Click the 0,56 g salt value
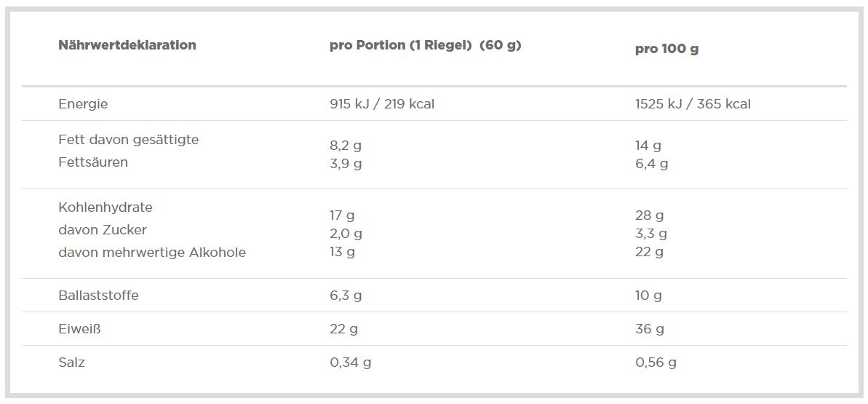 656,363
